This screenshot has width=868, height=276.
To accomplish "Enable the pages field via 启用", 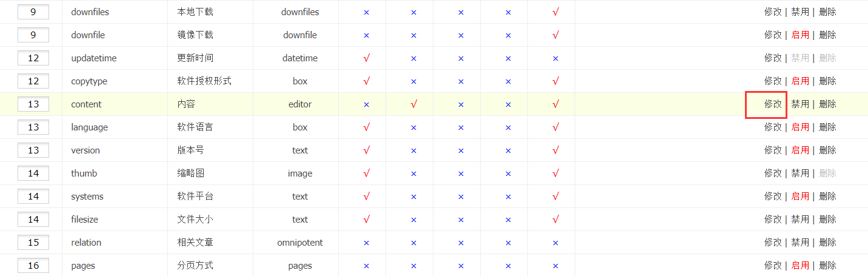I will [x=800, y=266].
